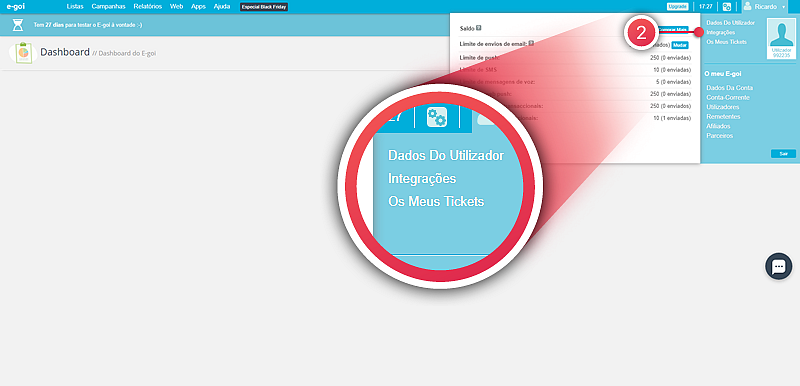Open the Relatórios menu

tap(147, 7)
